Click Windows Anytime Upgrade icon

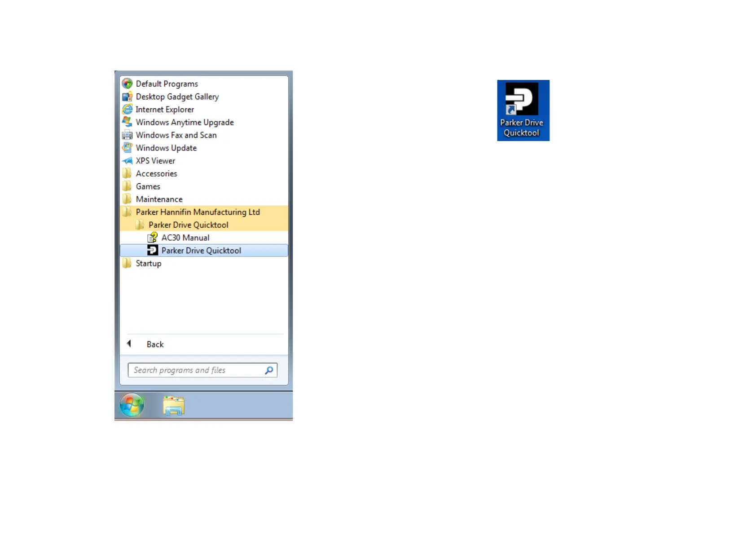(127, 122)
